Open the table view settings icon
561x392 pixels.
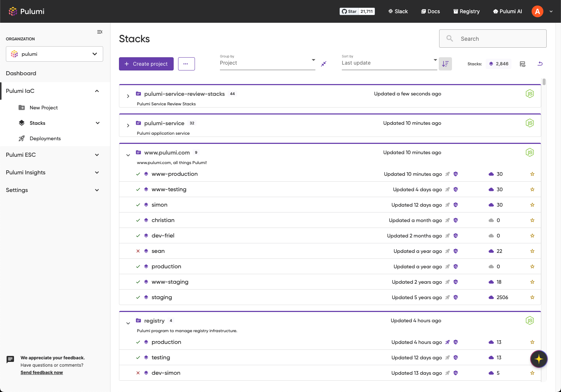pyautogui.click(x=522, y=64)
